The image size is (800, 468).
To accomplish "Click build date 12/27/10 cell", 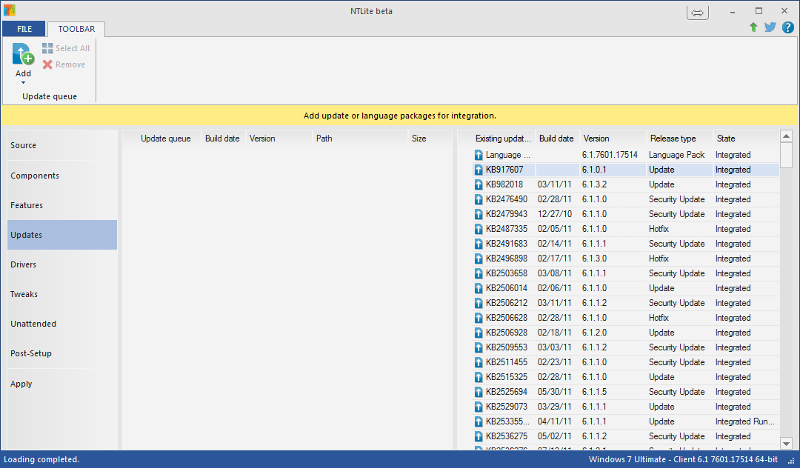I will (x=554, y=214).
